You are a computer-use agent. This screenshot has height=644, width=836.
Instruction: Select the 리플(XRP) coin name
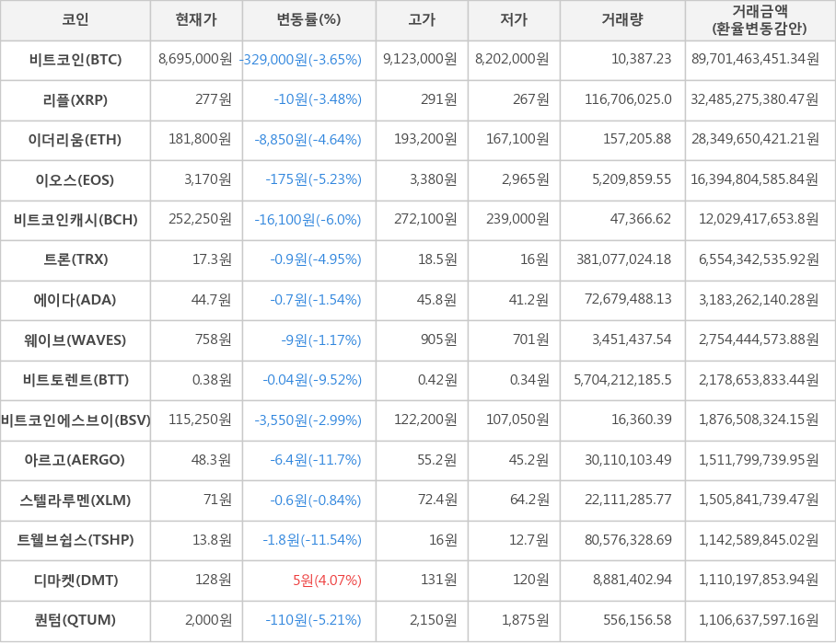click(75, 99)
